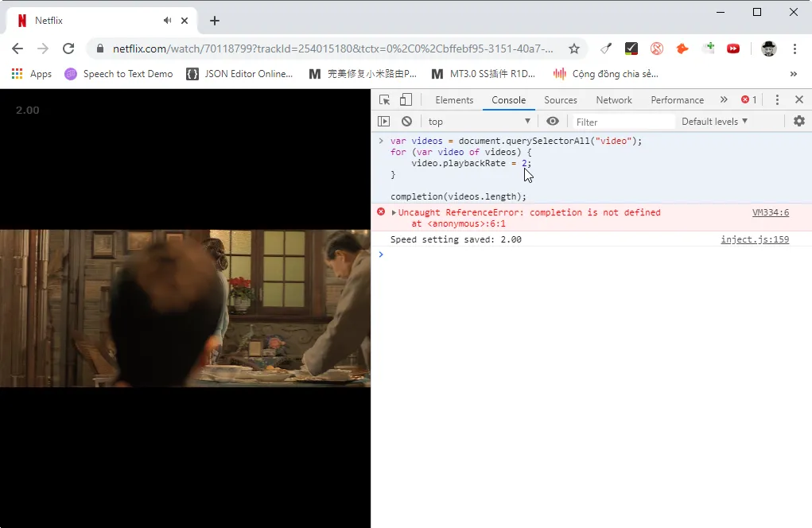Switch to the Performance tab

coord(677,100)
